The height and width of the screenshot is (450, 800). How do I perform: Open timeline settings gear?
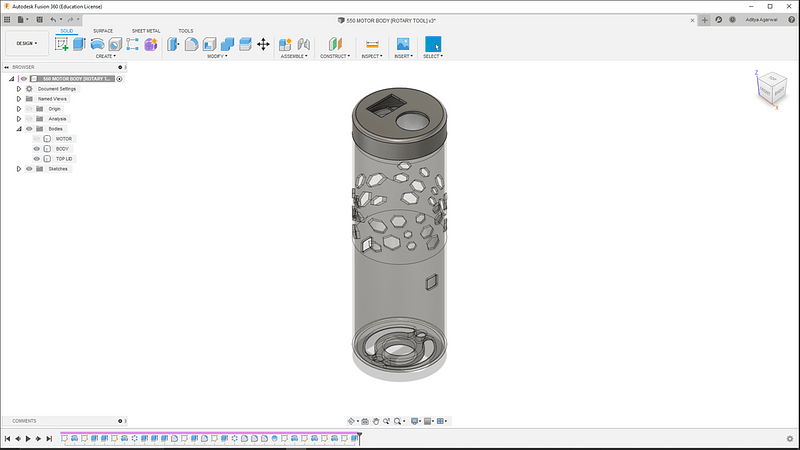click(x=790, y=439)
